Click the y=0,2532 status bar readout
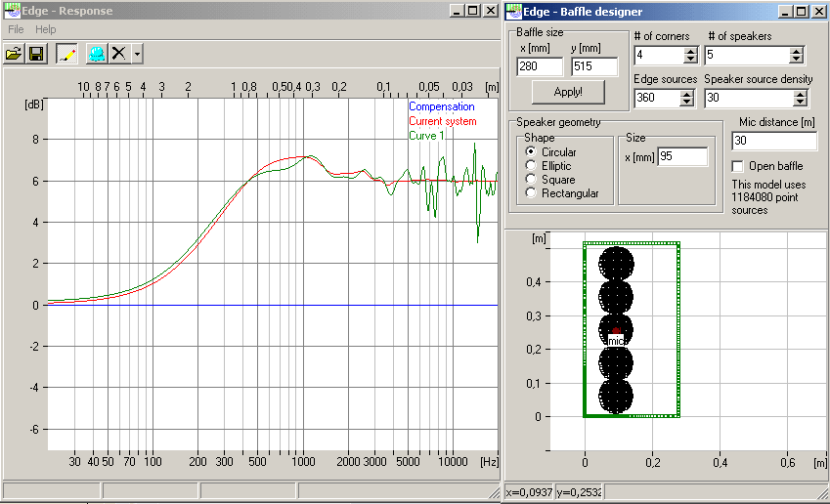 (x=579, y=492)
